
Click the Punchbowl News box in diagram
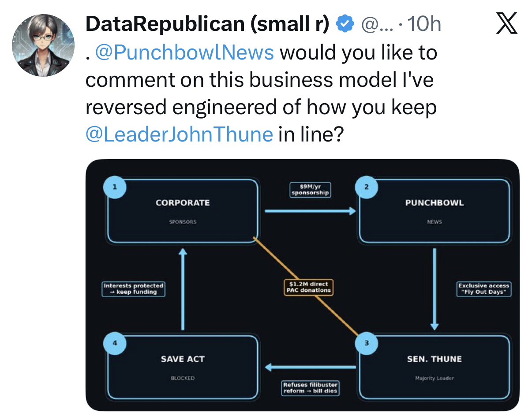point(435,212)
